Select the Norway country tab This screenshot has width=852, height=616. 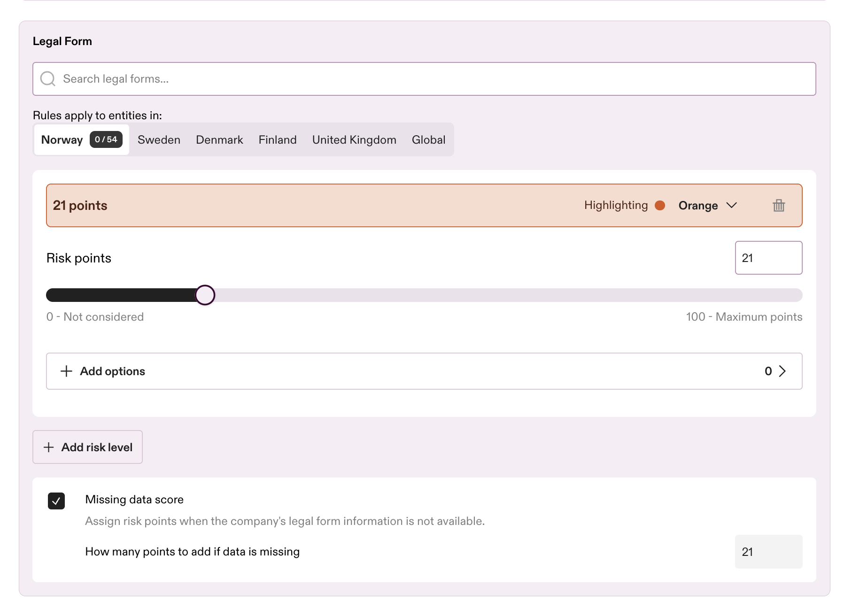coord(82,140)
